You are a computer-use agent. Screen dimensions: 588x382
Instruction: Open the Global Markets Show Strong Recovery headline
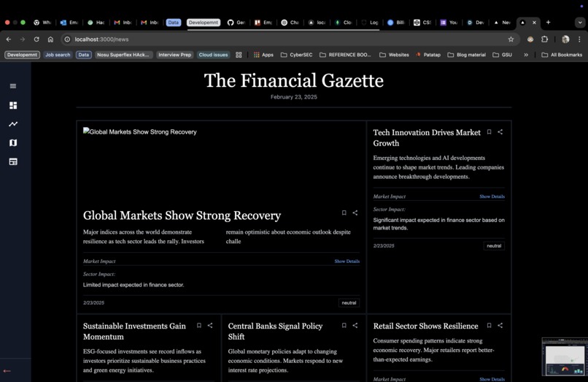182,215
